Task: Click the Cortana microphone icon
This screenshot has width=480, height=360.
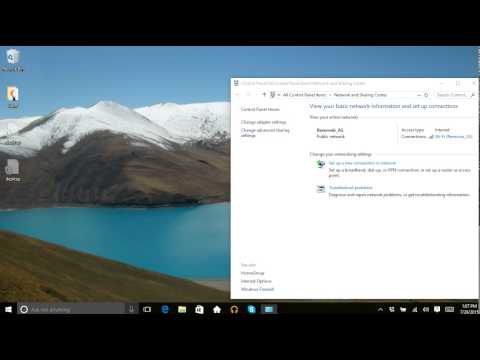Action: click(131, 309)
